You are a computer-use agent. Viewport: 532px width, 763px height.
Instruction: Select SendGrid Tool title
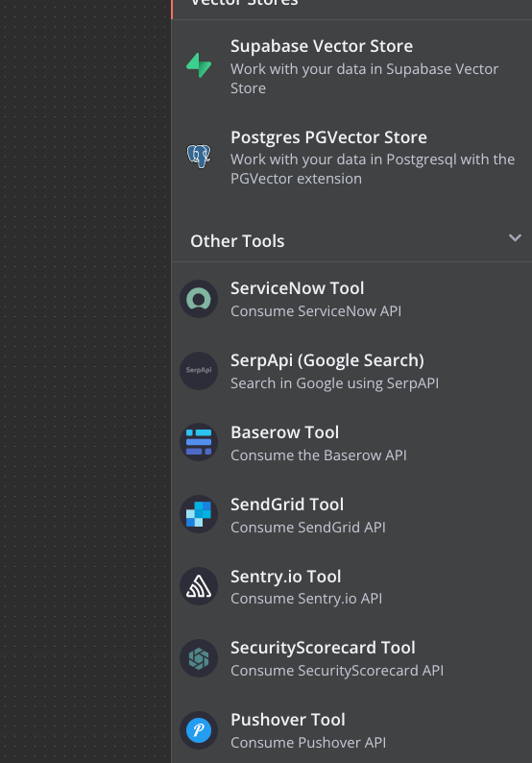point(287,505)
